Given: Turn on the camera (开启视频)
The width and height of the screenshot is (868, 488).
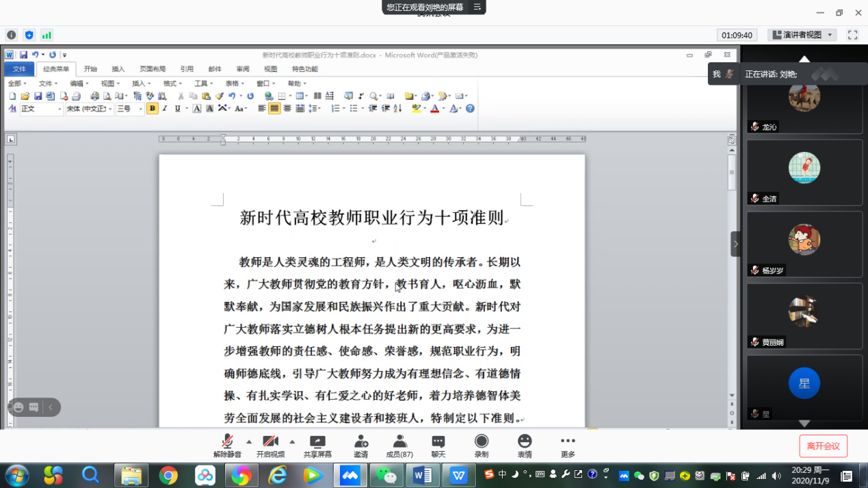Looking at the screenshot, I should click(270, 442).
